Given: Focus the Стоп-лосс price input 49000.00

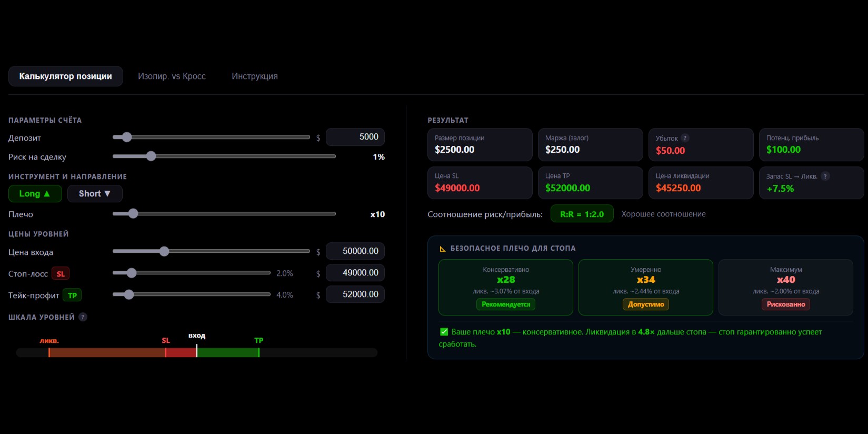Looking at the screenshot, I should coord(355,273).
